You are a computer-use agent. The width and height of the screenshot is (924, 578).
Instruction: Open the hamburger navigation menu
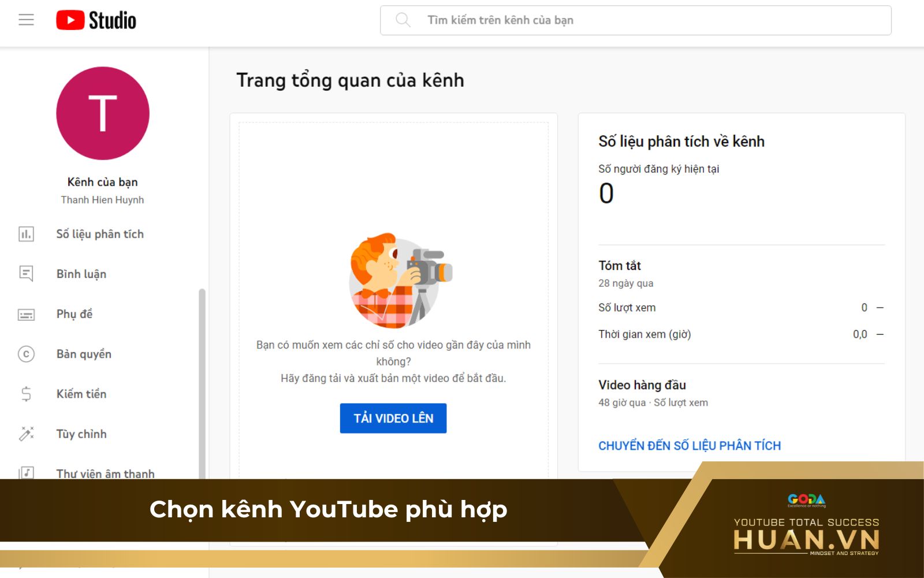[26, 20]
